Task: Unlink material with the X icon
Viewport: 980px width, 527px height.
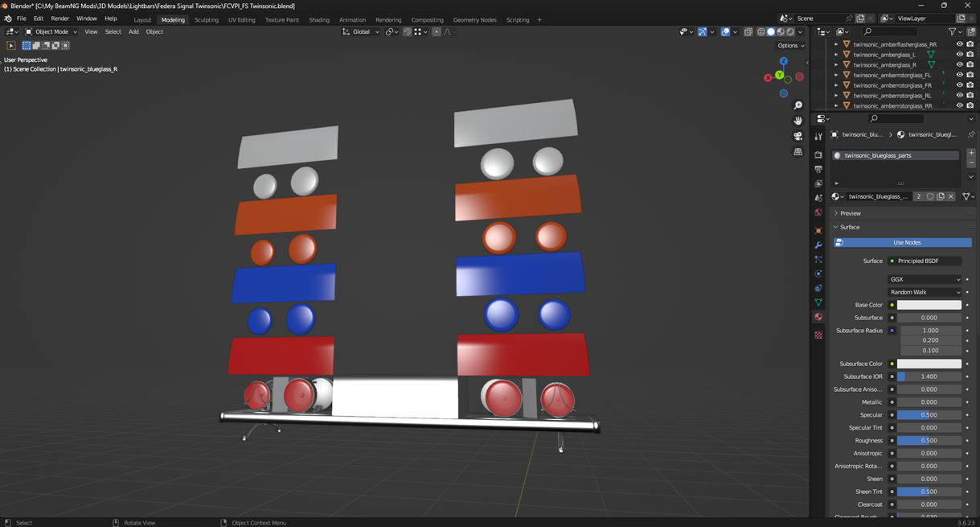Action: click(x=951, y=196)
